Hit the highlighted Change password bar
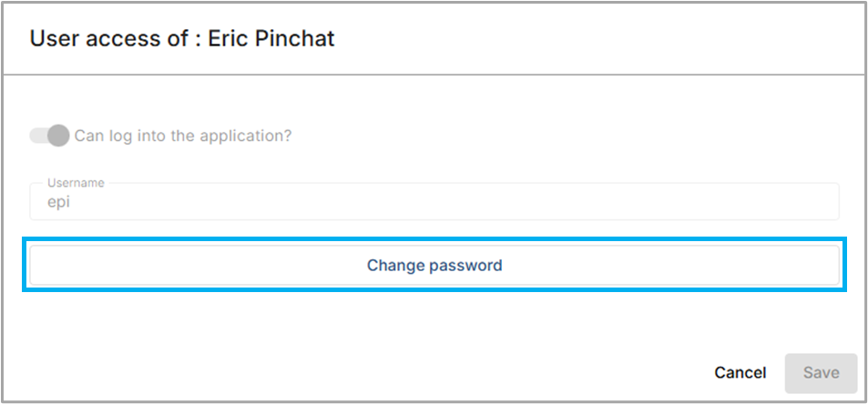This screenshot has height=404, width=868. 434,266
